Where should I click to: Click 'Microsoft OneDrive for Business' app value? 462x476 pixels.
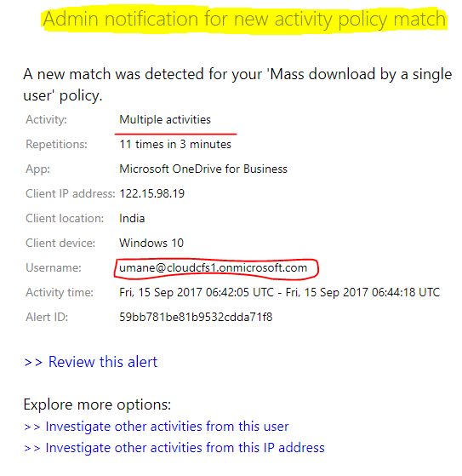203,169
